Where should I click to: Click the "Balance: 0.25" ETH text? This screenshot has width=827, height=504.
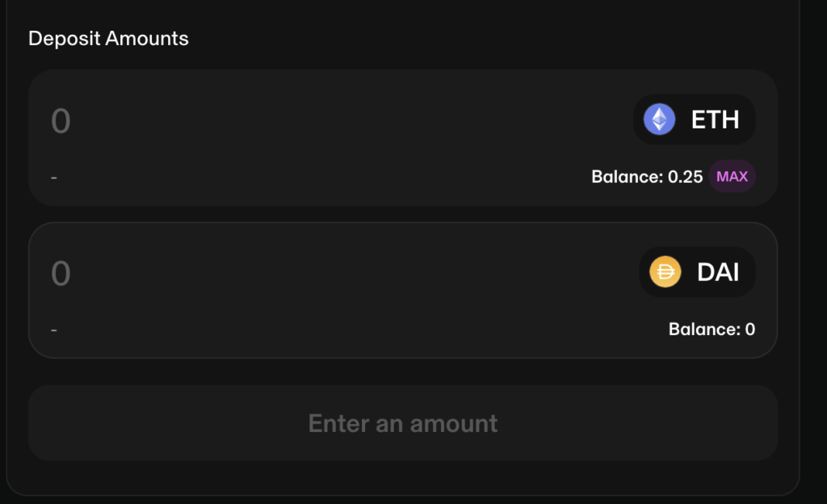[x=646, y=177]
